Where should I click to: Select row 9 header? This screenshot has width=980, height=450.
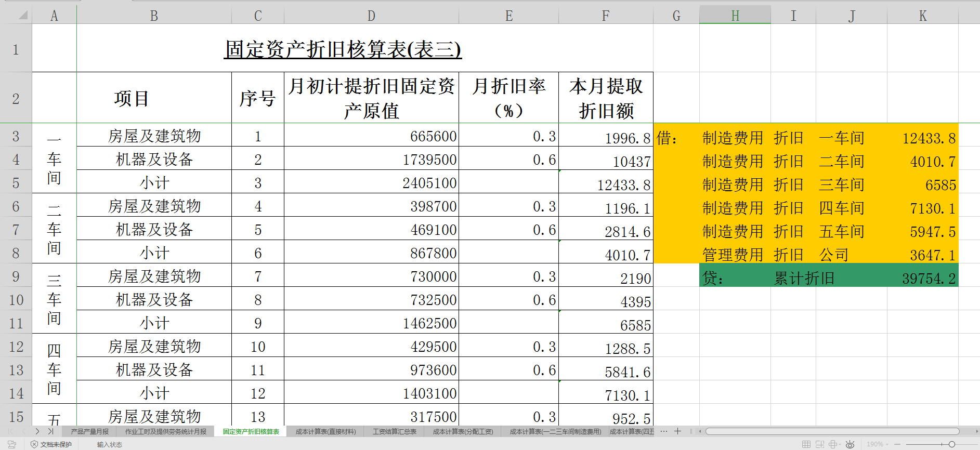[16, 276]
